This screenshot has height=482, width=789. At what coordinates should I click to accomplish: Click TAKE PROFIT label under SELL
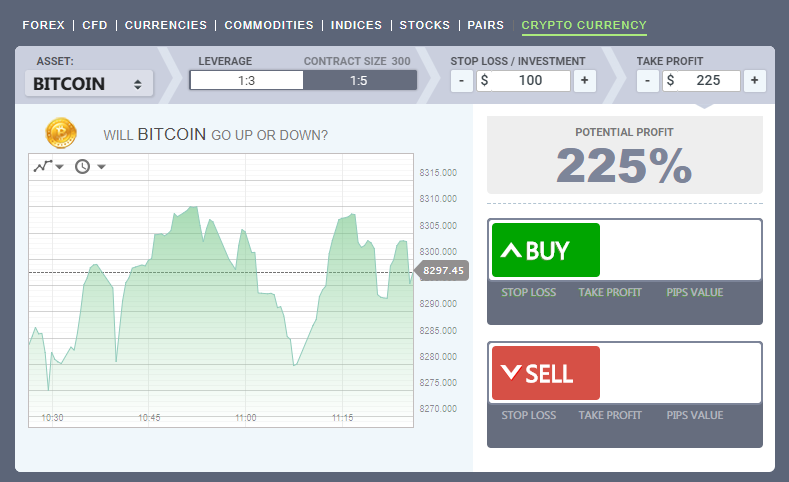pos(610,415)
